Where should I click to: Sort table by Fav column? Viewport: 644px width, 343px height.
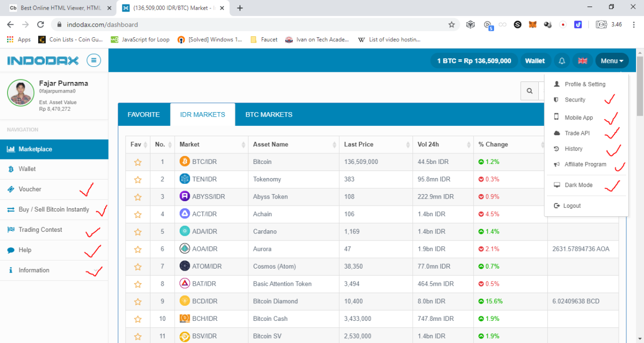[138, 144]
